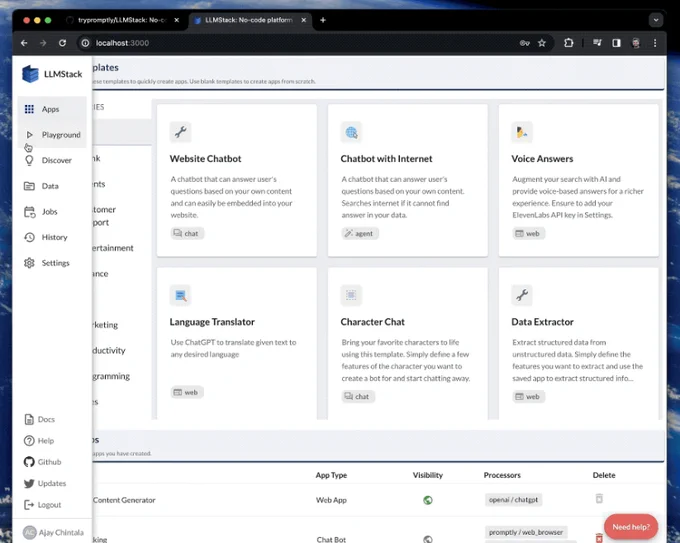Viewport: 680px width, 543px height.
Task: Open a new browser tab
Action: click(x=323, y=20)
